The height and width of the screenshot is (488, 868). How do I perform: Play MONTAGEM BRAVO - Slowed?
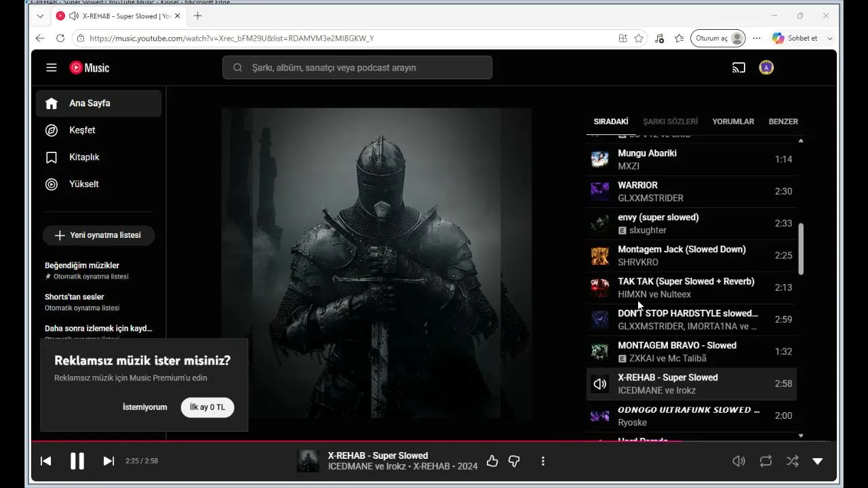692,351
